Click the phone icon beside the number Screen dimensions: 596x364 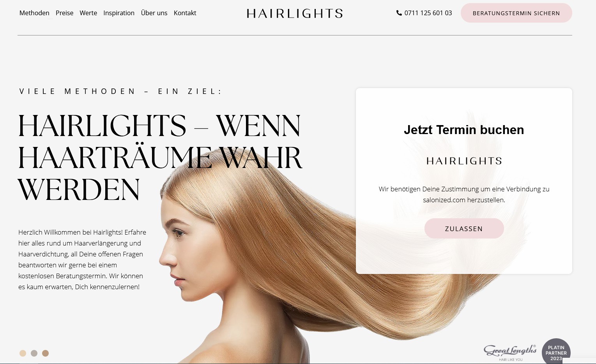coord(399,13)
